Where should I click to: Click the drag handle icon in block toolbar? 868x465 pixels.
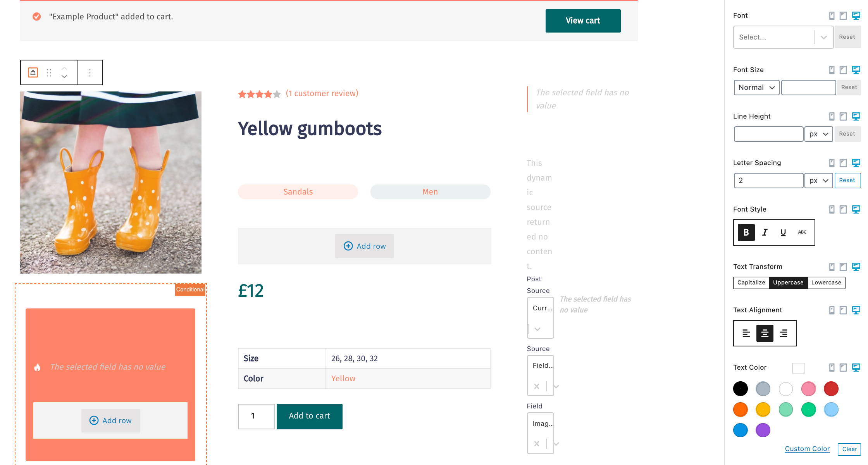[49, 72]
